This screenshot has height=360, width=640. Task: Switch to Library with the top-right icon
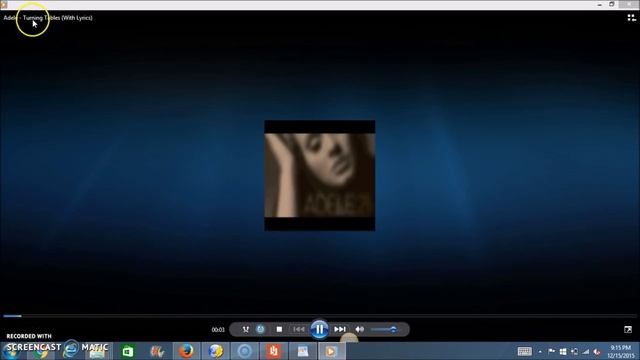[631, 18]
